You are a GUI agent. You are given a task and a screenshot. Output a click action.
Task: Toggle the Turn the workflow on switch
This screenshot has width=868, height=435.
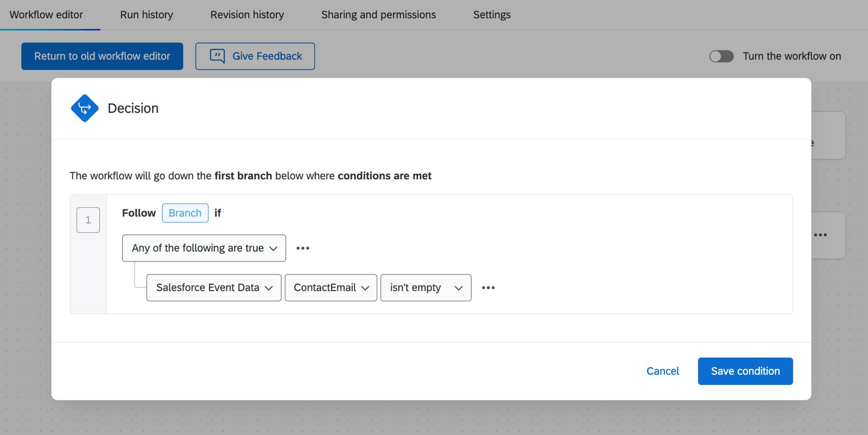pyautogui.click(x=721, y=56)
